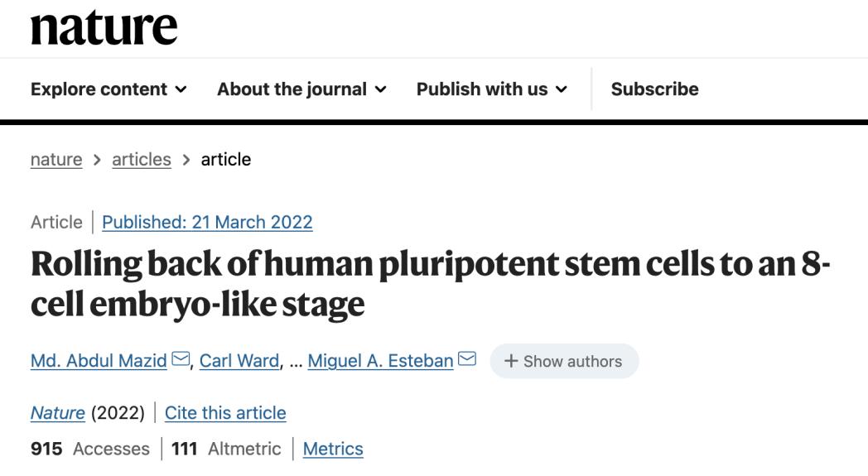Open the Carl Ward author link
Viewport: 868px width, 476px height.
(239, 361)
